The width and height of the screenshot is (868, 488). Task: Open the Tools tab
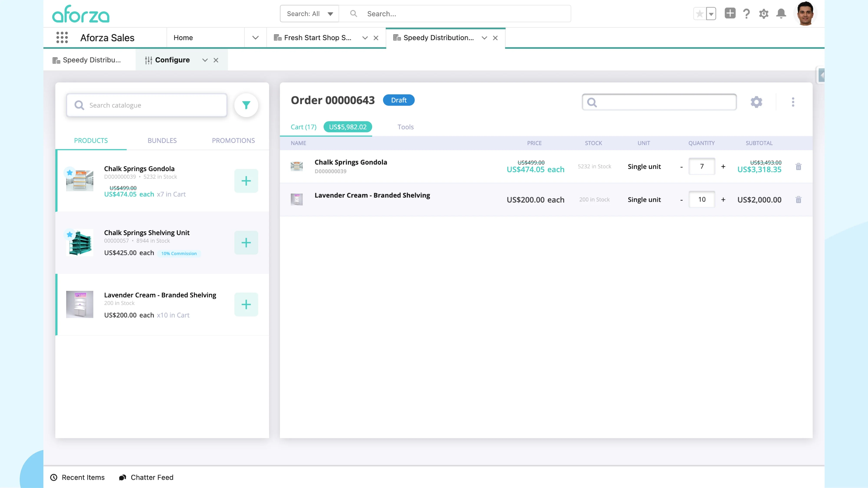pos(405,127)
